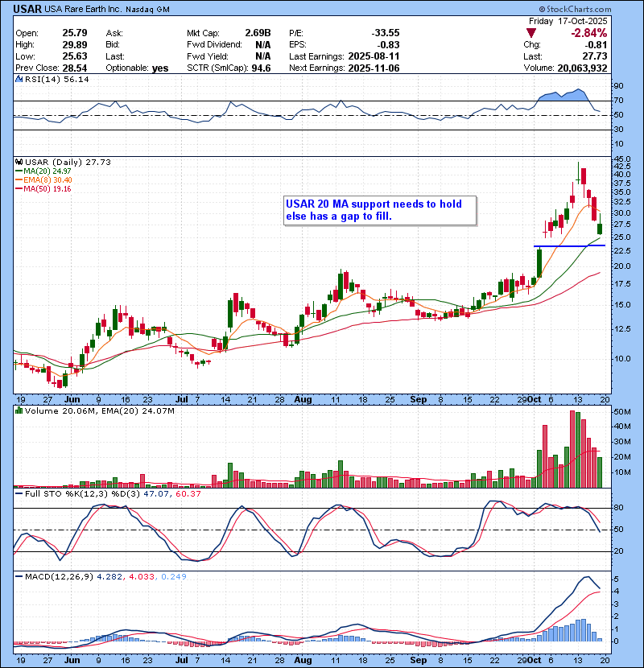This screenshot has width=644, height=668.
Task: Click the Mkt Cap value 2.69B
Action: (258, 33)
